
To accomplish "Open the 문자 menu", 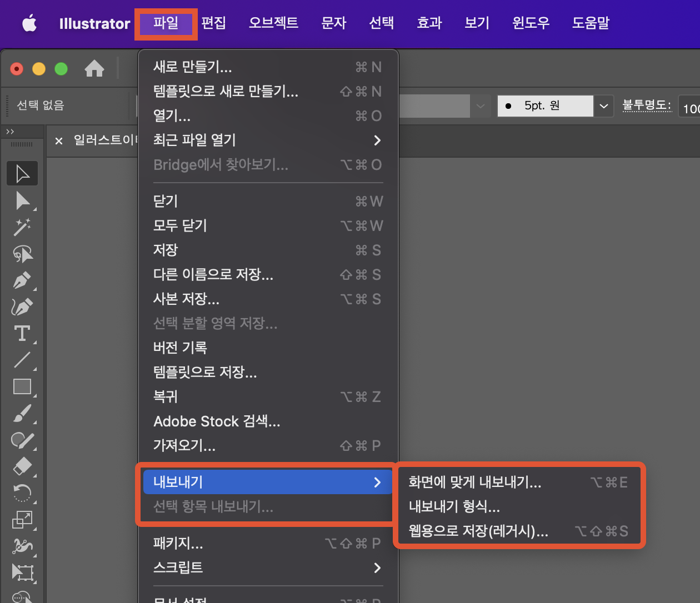I will 334,23.
